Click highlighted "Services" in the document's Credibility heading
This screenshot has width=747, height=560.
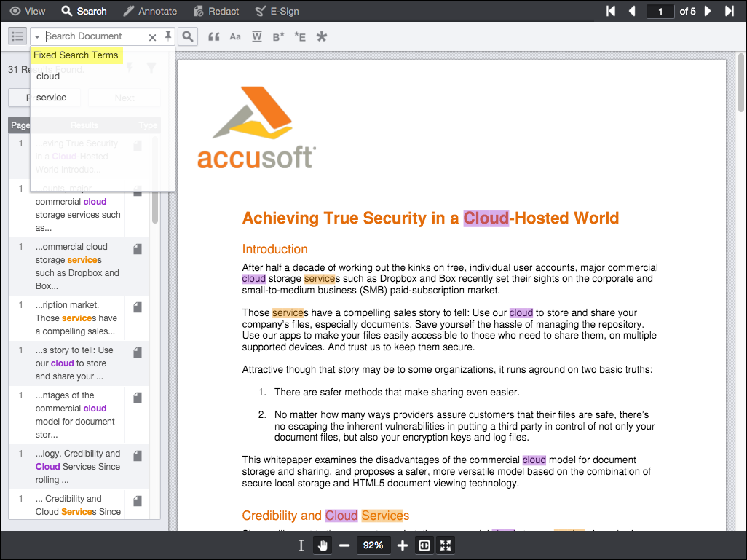click(385, 516)
